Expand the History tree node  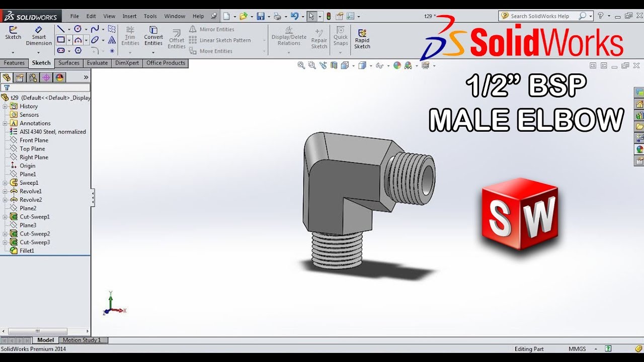click(5, 106)
